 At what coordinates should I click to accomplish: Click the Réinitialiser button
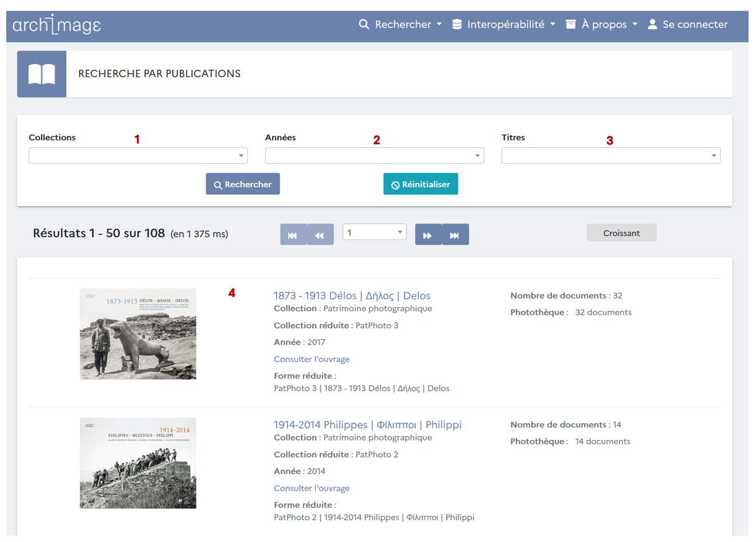click(420, 184)
